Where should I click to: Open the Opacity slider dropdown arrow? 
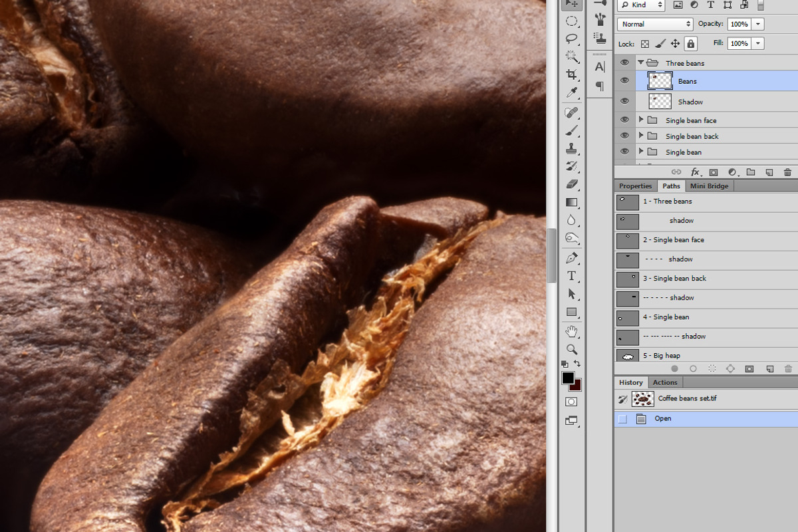758,24
